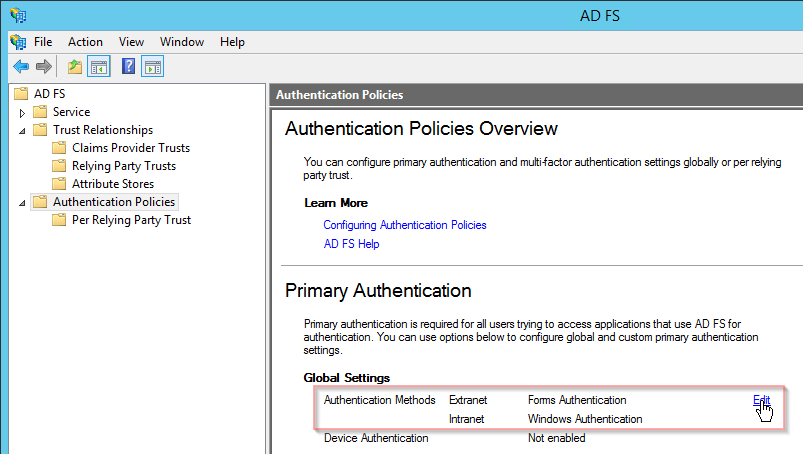Screen dimensions: 803x454
Task: Click the Forms Authentication value
Action: (x=577, y=400)
